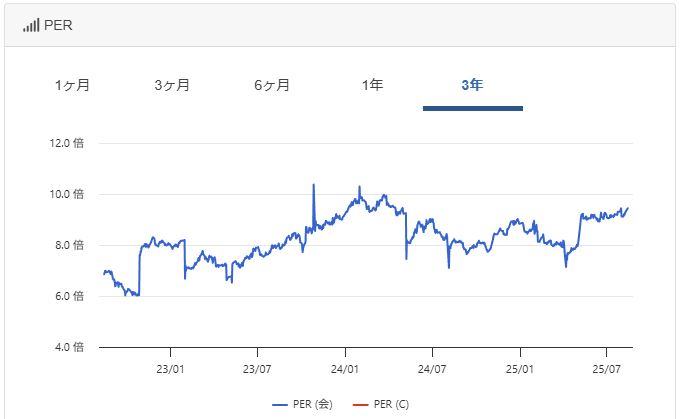The width and height of the screenshot is (681, 419).
Task: Click the bar chart icon beside PER
Action: [31, 25]
